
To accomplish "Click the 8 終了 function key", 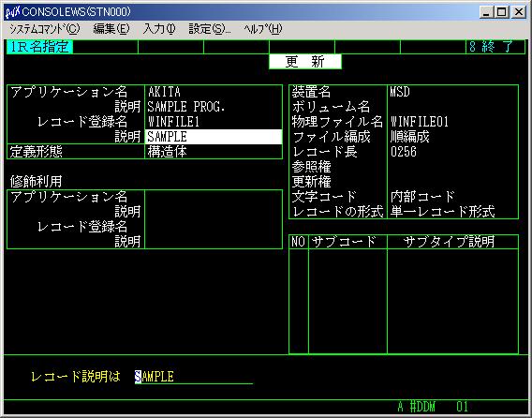I will click(x=495, y=47).
